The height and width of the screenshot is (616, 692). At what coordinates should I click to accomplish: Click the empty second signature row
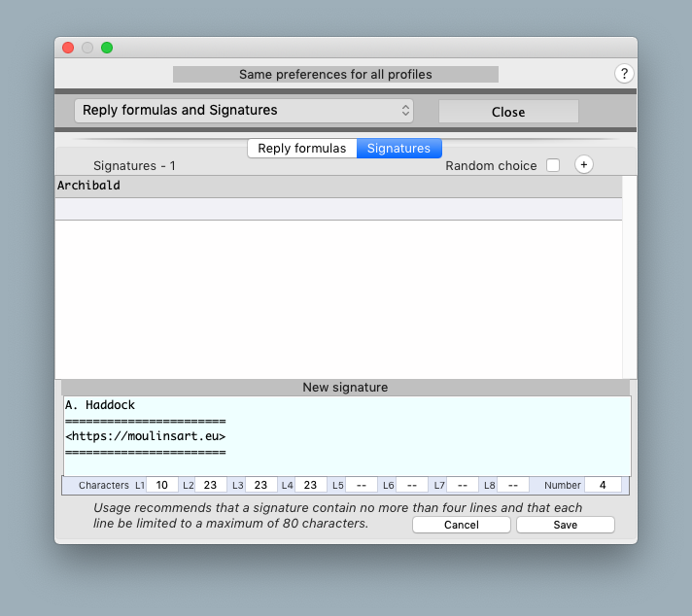338,209
